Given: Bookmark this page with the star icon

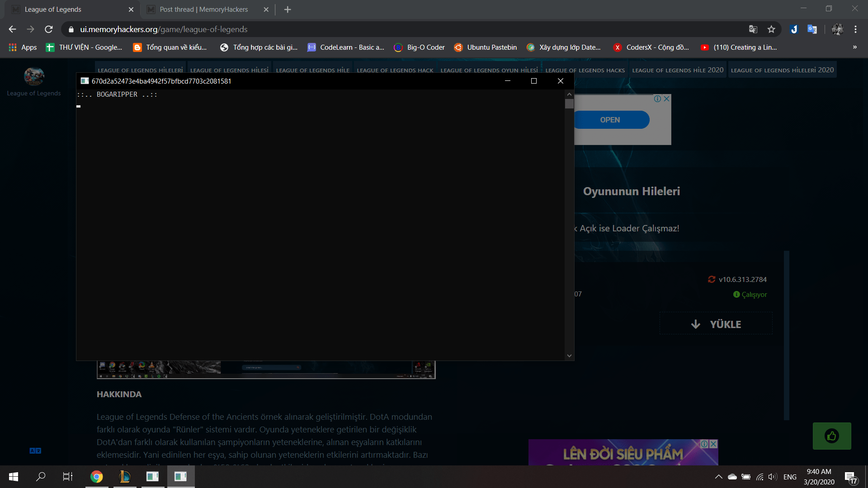Looking at the screenshot, I should (x=771, y=29).
